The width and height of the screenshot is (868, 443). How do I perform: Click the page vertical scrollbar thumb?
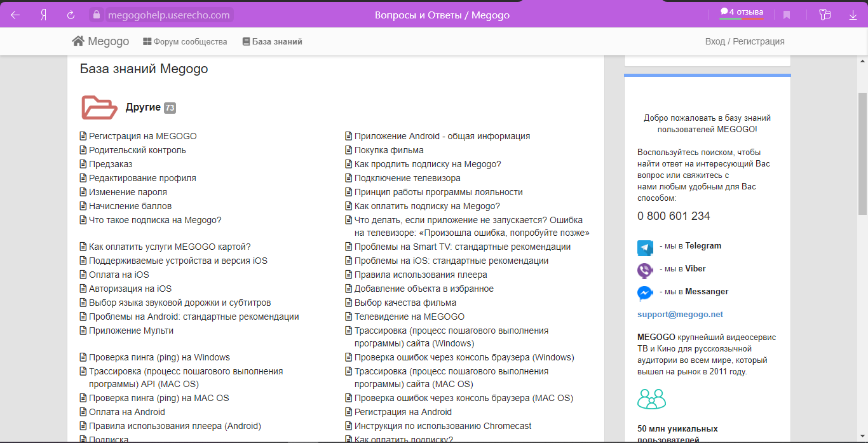click(x=862, y=154)
